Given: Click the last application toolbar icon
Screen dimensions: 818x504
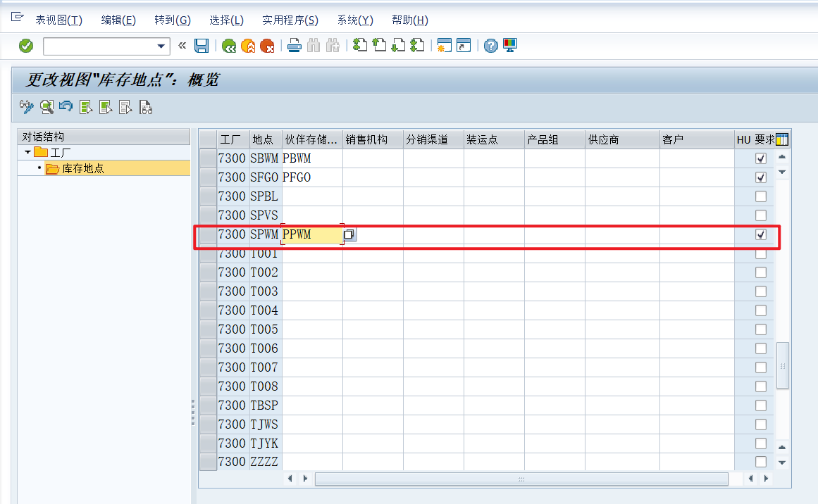Looking at the screenshot, I should [146, 107].
